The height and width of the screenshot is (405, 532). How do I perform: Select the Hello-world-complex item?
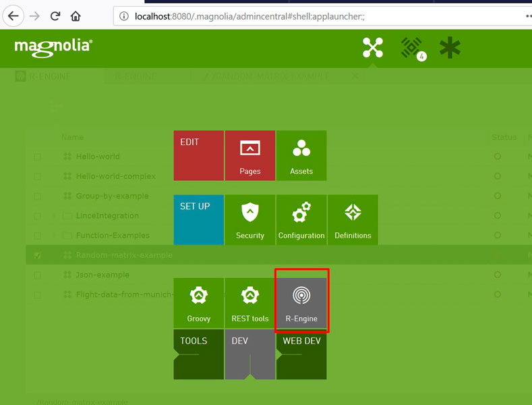pyautogui.click(x=116, y=176)
